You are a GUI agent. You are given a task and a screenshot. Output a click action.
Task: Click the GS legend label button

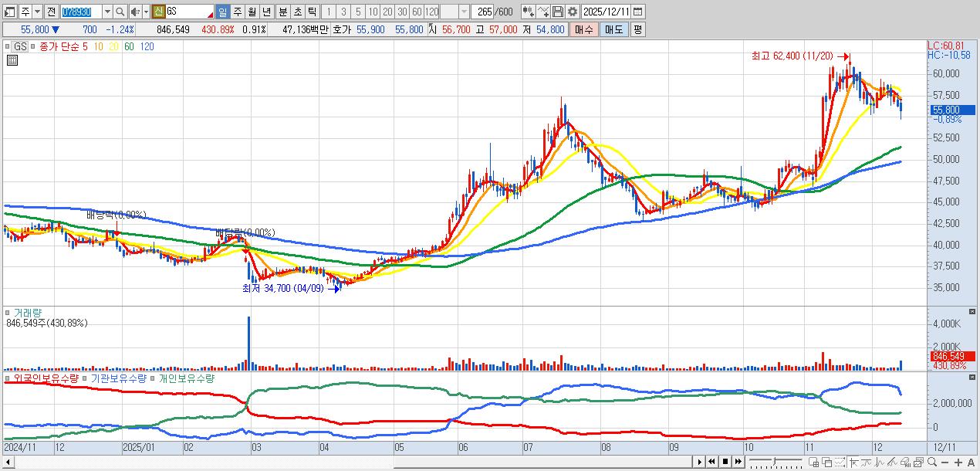pyautogui.click(x=20, y=46)
